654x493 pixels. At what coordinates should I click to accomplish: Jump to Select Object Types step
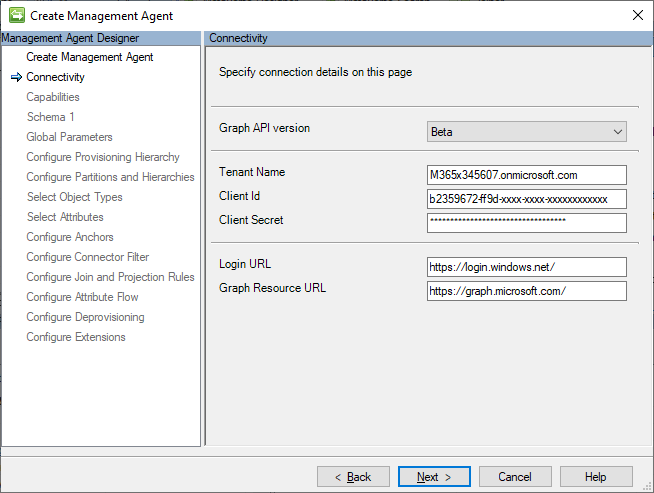pyautogui.click(x=75, y=197)
